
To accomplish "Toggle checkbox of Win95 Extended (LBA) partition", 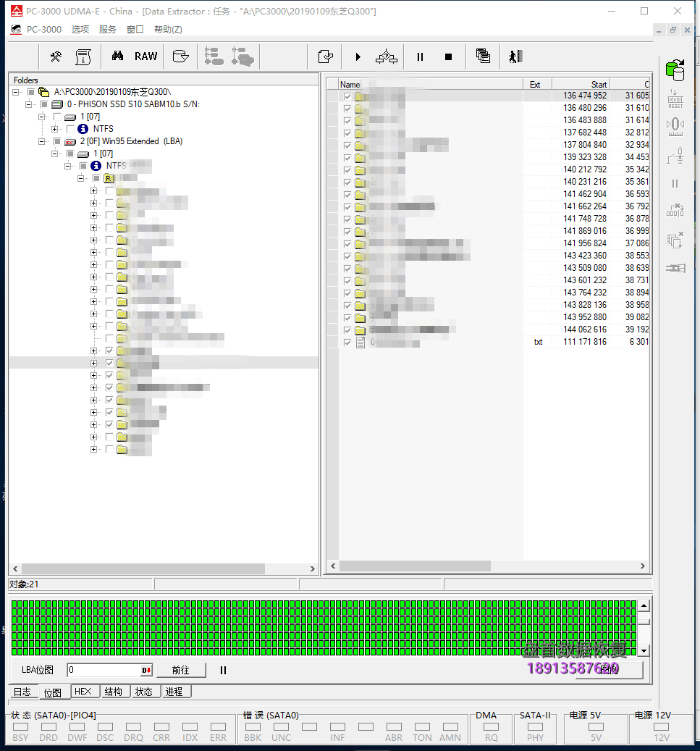I will coord(57,141).
